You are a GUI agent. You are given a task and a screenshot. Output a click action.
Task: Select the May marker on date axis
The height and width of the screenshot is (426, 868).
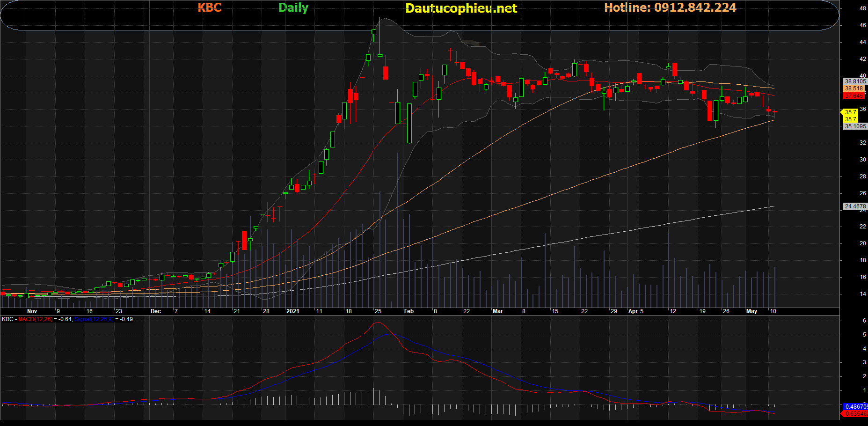click(751, 311)
